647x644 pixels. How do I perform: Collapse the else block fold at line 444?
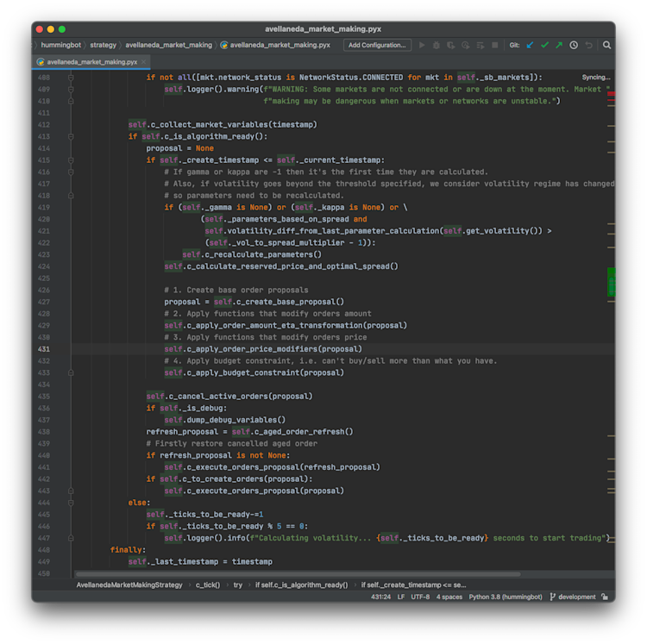click(x=71, y=503)
